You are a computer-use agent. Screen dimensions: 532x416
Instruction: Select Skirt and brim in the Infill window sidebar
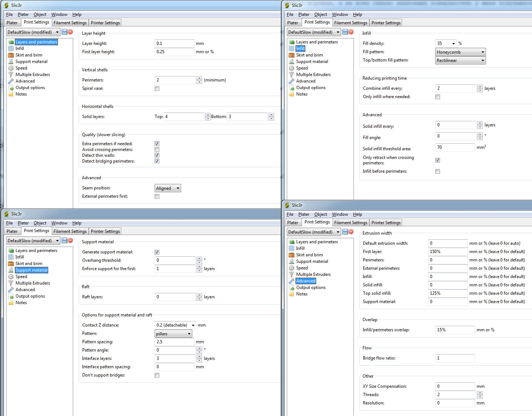coord(309,55)
